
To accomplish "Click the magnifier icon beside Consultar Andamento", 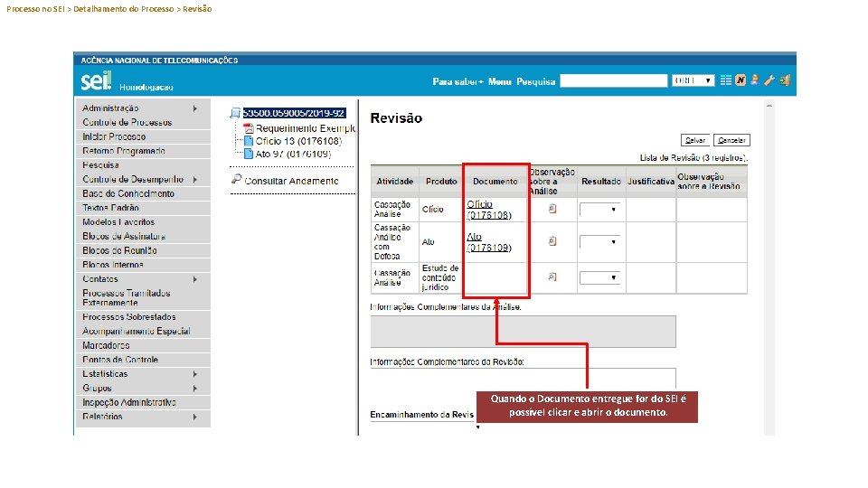I will click(x=236, y=179).
